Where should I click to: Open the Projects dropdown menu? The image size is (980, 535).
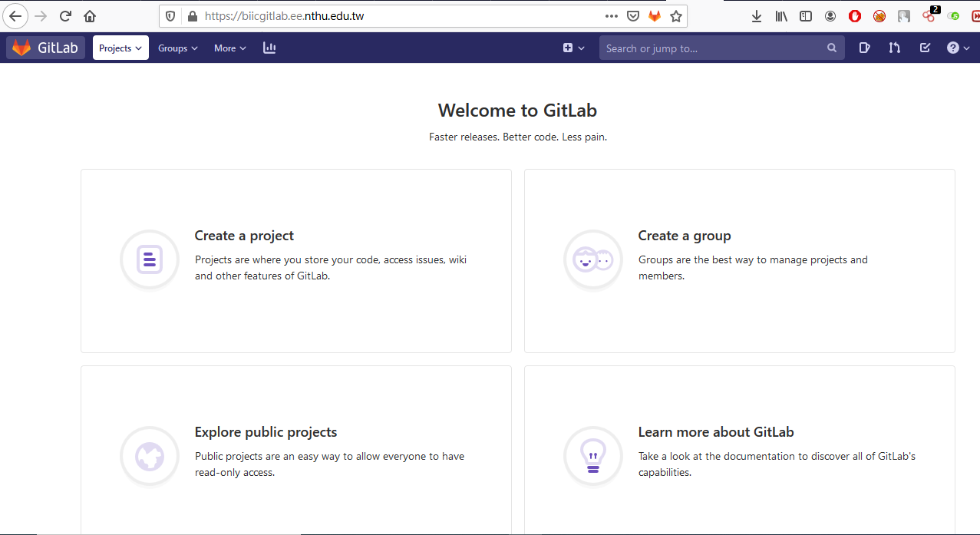click(x=120, y=48)
